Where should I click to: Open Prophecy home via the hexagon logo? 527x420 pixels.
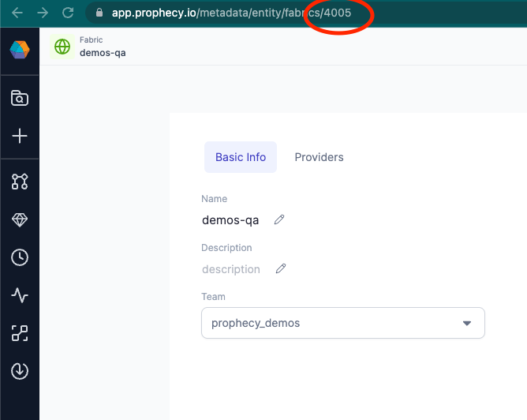pyautogui.click(x=20, y=50)
